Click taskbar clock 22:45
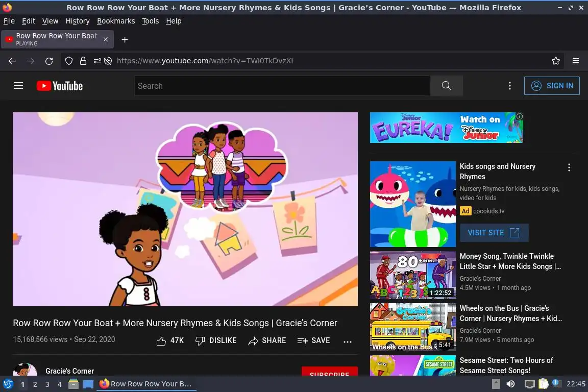Screen dimensions: 588x392 click(576, 384)
